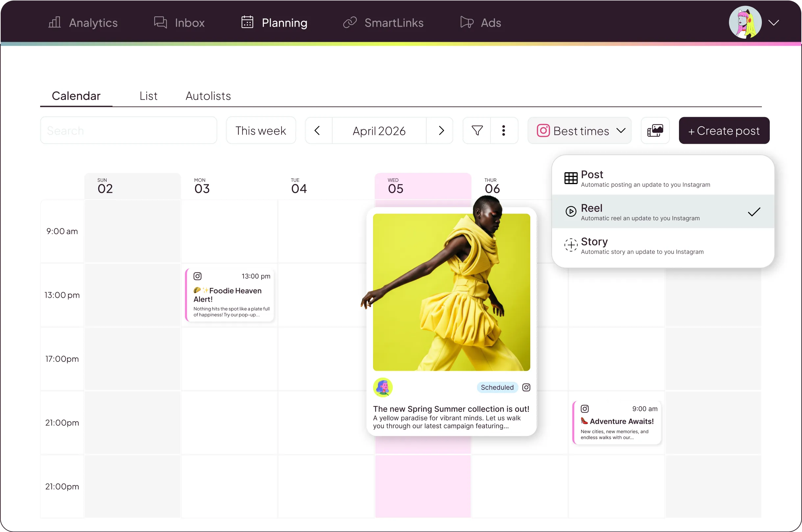Viewport: 802px width, 532px height.
Task: Open the three-dot more options menu
Action: pyautogui.click(x=503, y=131)
